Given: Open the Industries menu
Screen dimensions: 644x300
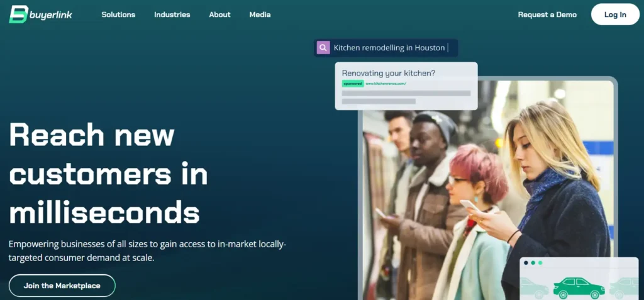Looking at the screenshot, I should pyautogui.click(x=172, y=14).
